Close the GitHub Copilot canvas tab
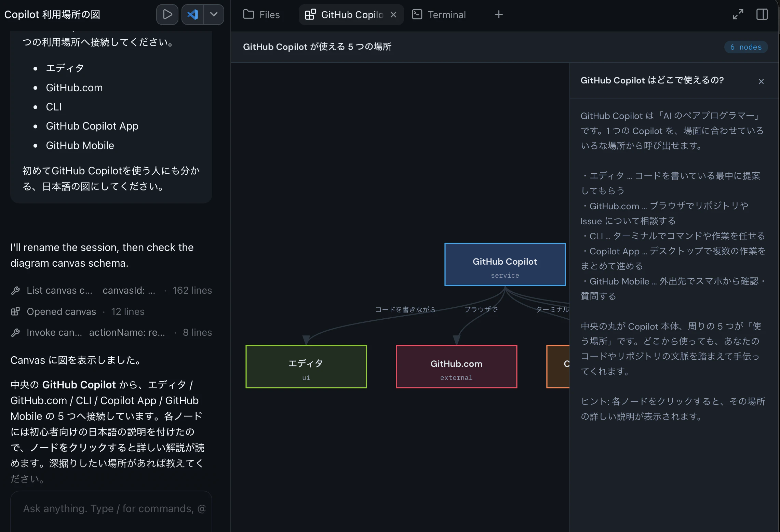780x532 pixels. pos(393,15)
